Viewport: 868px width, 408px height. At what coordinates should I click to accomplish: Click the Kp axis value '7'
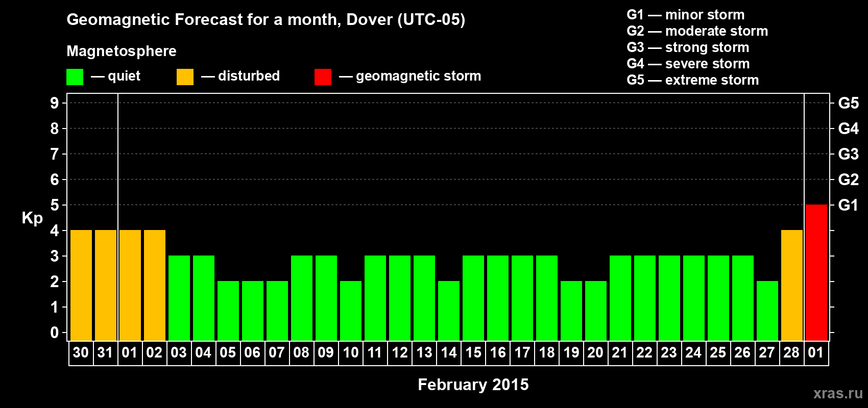(x=55, y=154)
